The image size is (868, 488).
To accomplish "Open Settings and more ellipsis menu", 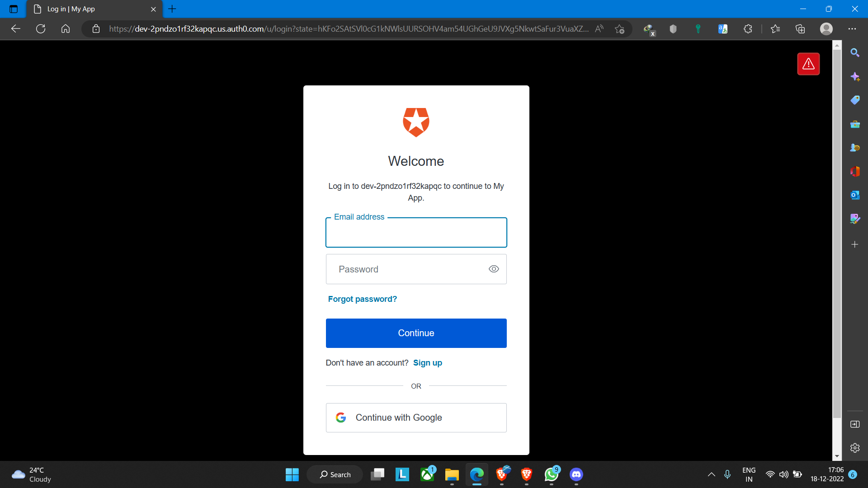I will [852, 29].
